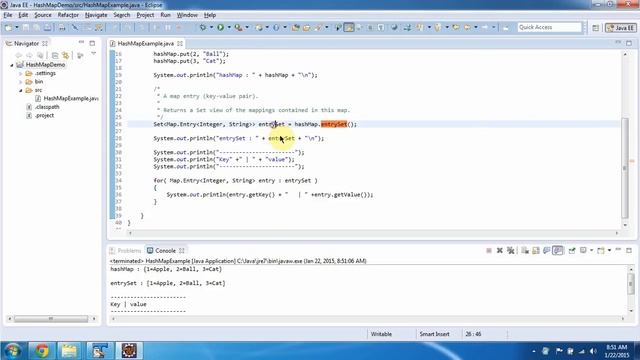The width and height of the screenshot is (640, 360).
Task: Select the Navigator view tab
Action: pyautogui.click(x=26, y=43)
